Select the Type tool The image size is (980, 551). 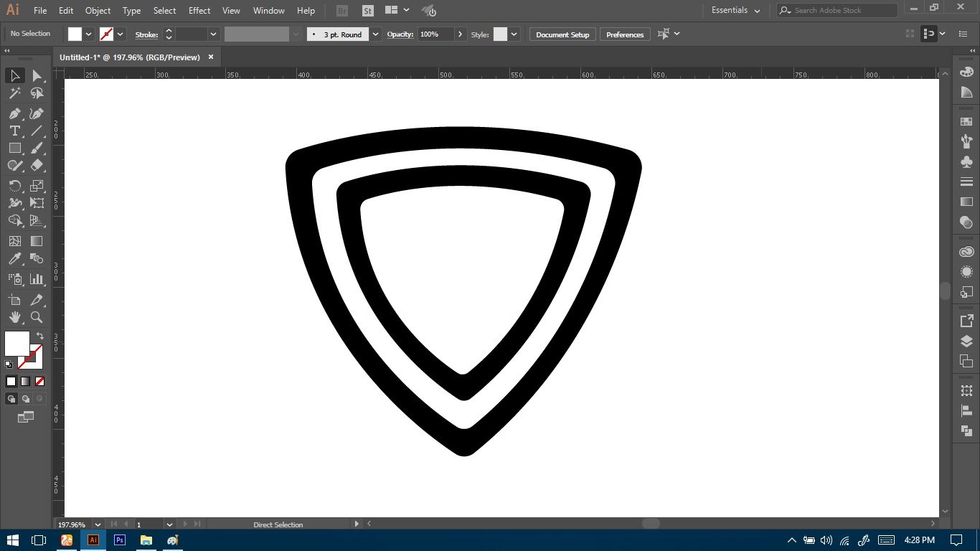(x=14, y=131)
